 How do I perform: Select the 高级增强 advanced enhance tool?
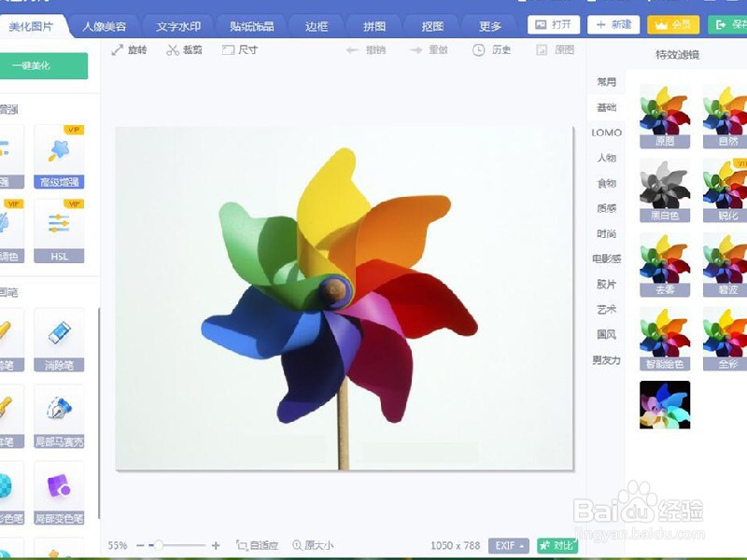(59, 157)
